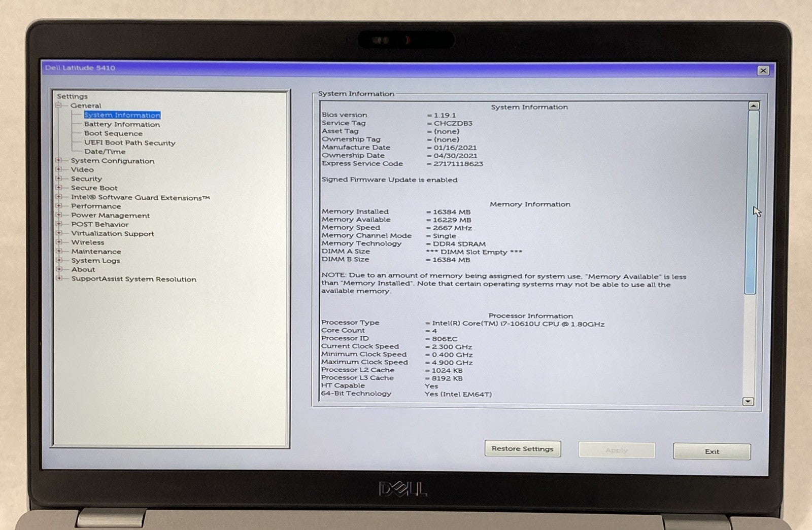Image resolution: width=812 pixels, height=530 pixels.
Task: Collapse the General tree node
Action: pyautogui.click(x=59, y=105)
